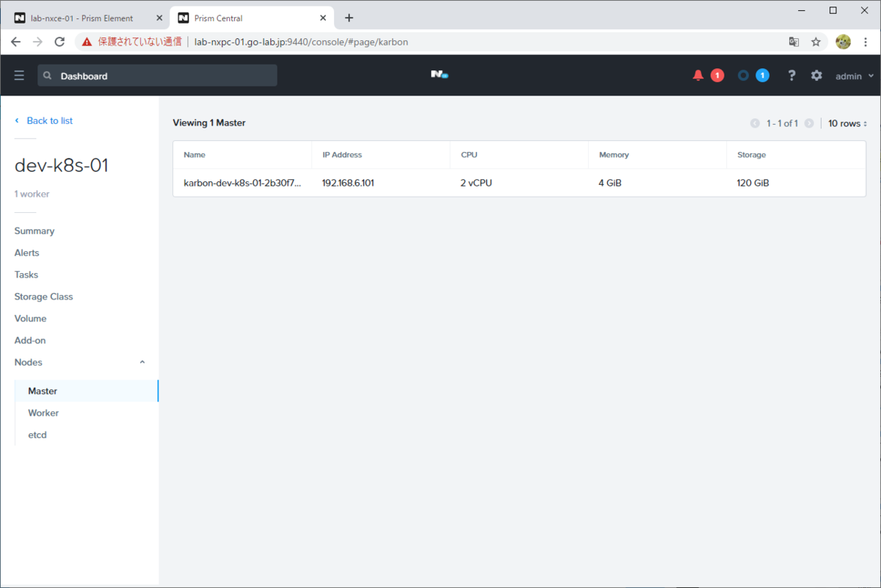Open the help question mark

[791, 75]
